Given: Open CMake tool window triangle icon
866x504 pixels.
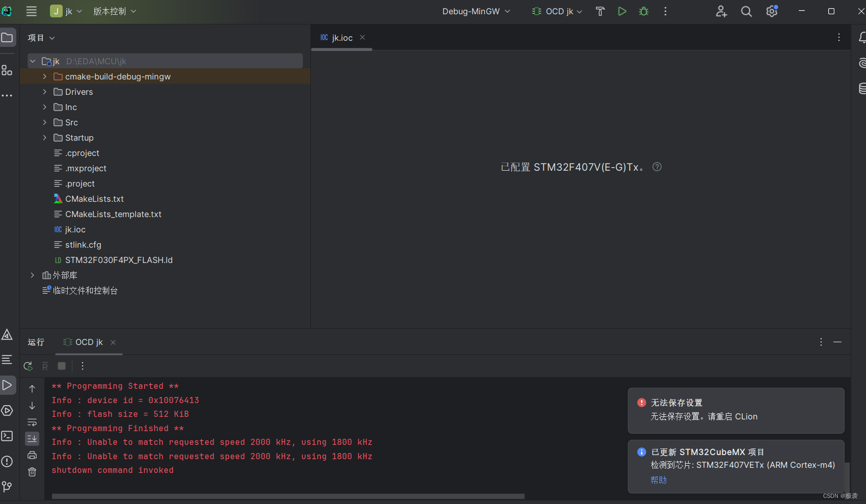Looking at the screenshot, I should click(x=7, y=334).
